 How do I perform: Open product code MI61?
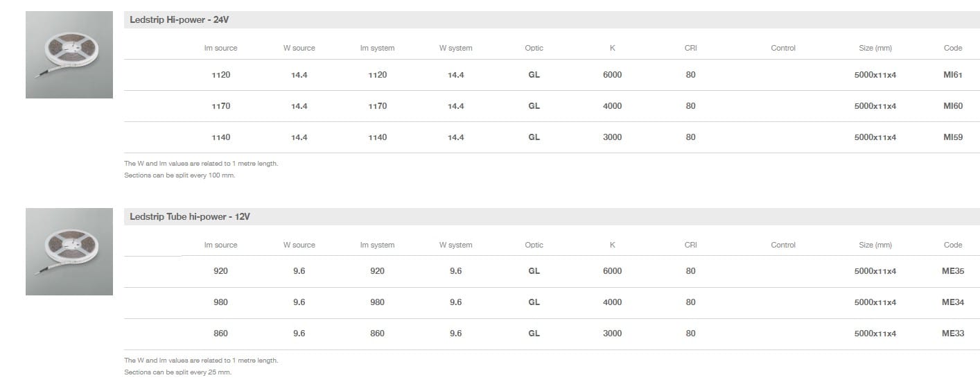coord(952,75)
